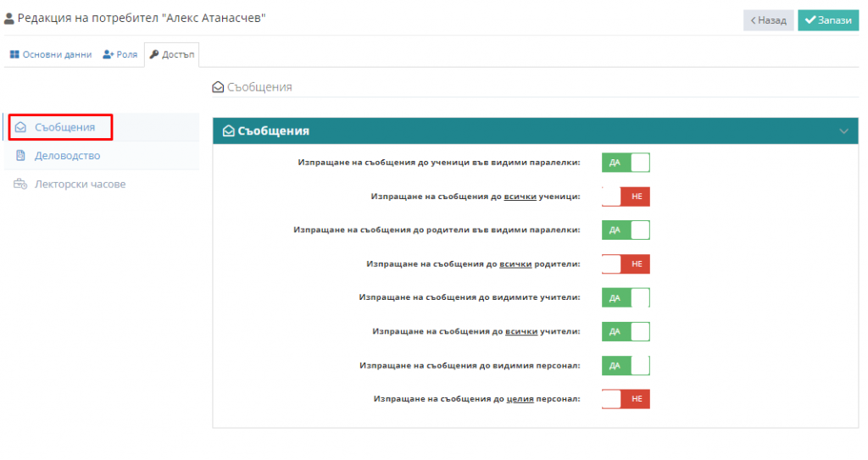The height and width of the screenshot is (460, 868).
Task: Click the checkmark icon on Запази button
Action: (810, 20)
